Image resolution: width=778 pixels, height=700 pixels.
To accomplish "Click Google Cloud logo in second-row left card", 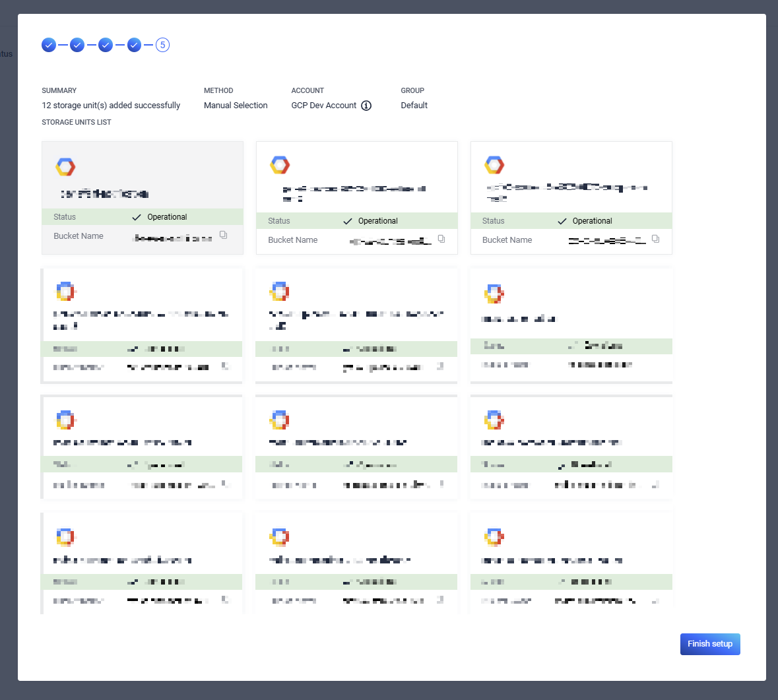I will [x=65, y=291].
